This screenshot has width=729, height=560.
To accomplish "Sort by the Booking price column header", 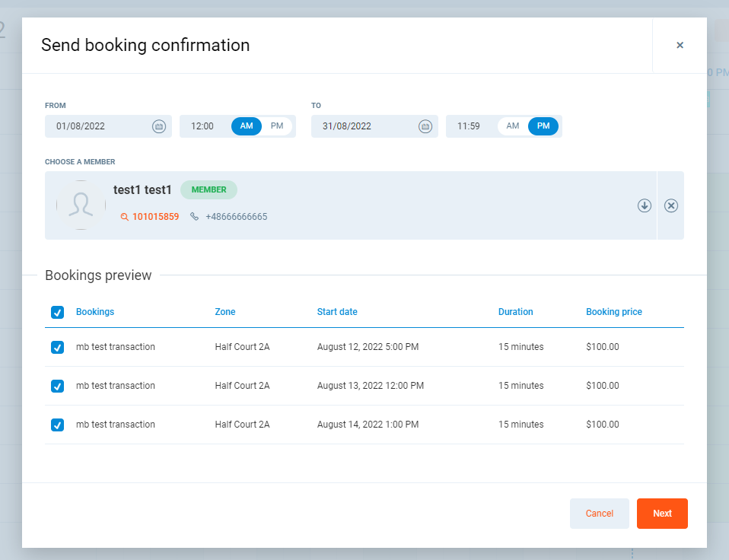I will pos(613,312).
